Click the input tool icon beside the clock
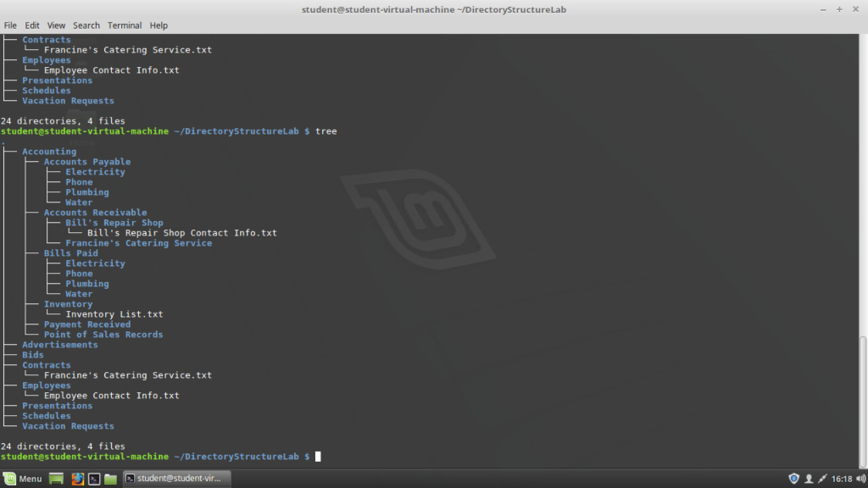This screenshot has height=488, width=868. tap(821, 478)
